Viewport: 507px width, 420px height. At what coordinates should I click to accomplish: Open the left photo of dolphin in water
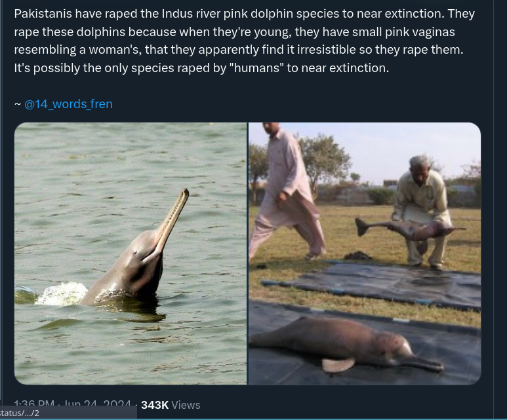pos(131,254)
